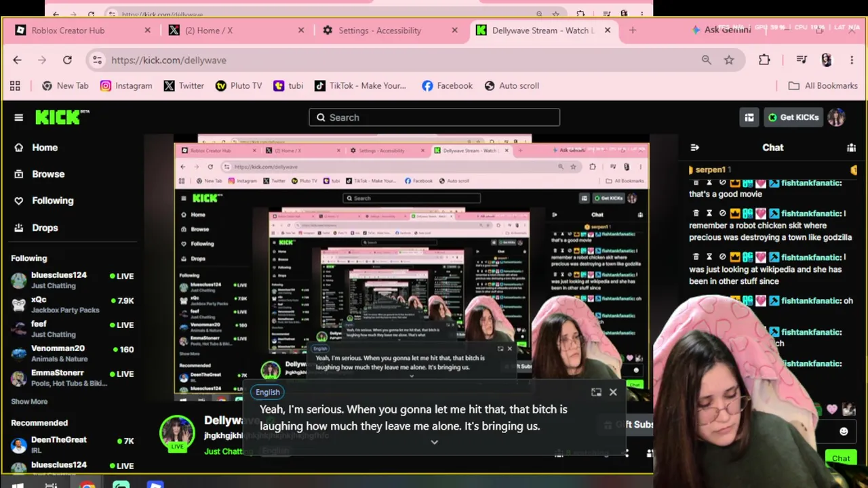Open Chrome from the taskbar
This screenshot has width=868, height=488.
[x=87, y=485]
